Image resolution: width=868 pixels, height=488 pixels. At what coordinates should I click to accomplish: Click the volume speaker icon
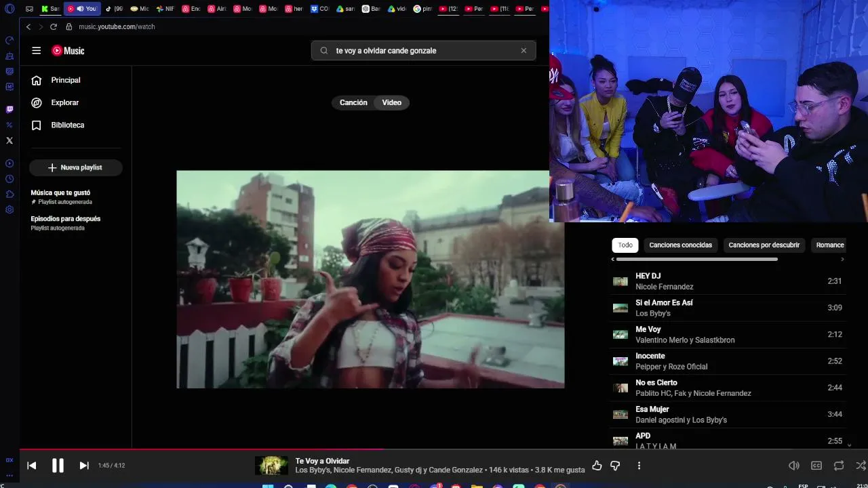click(793, 466)
